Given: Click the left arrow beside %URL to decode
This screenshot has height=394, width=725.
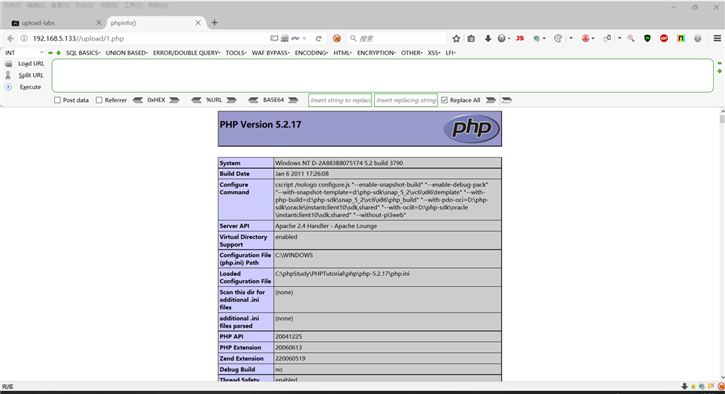Looking at the screenshot, I should point(197,100).
